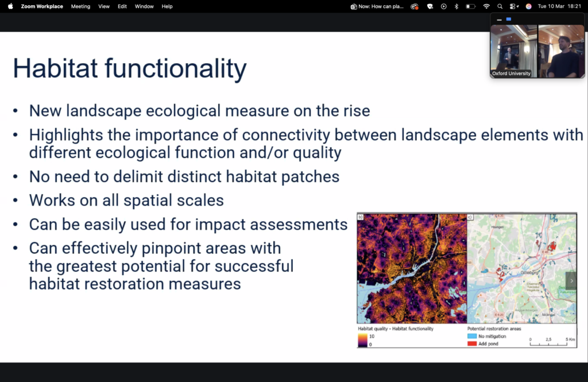Open the Apple menu

point(10,6)
